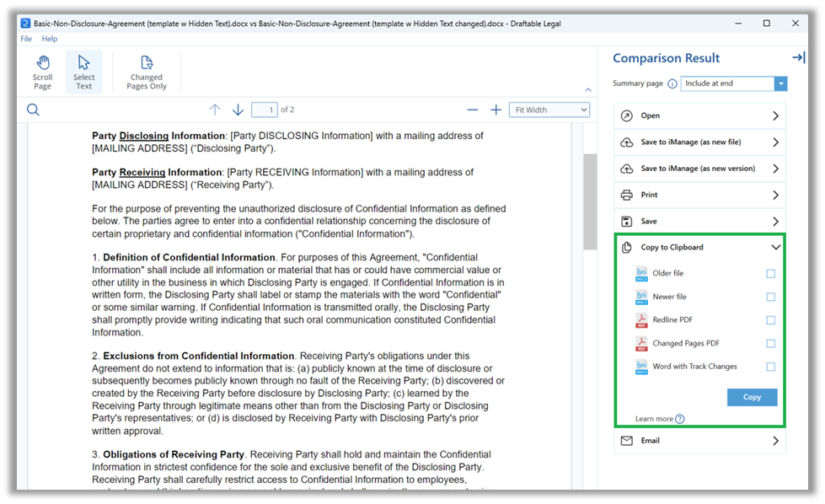Image resolution: width=825 pixels, height=504 pixels.
Task: Collapse the toolbar ribbon with caret
Action: pos(588,90)
